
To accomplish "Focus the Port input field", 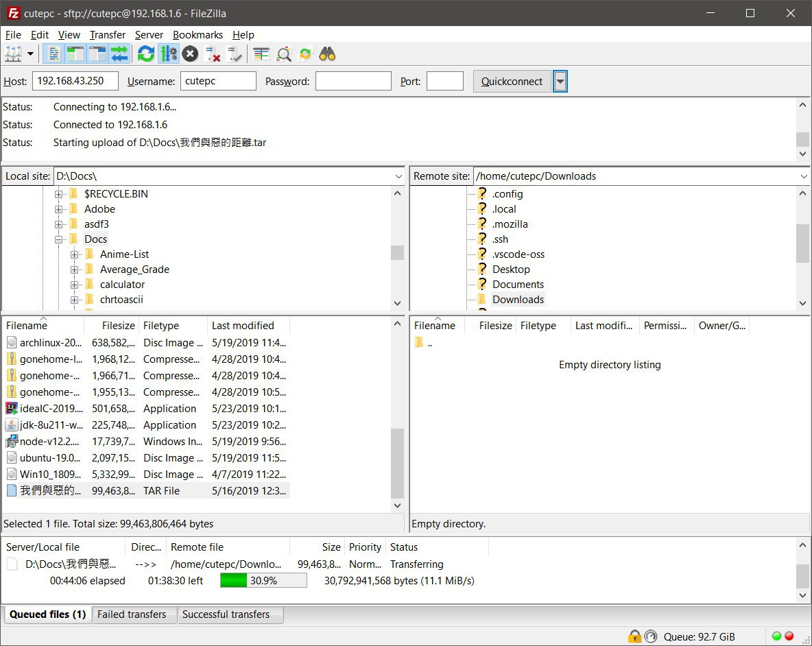I will (445, 81).
